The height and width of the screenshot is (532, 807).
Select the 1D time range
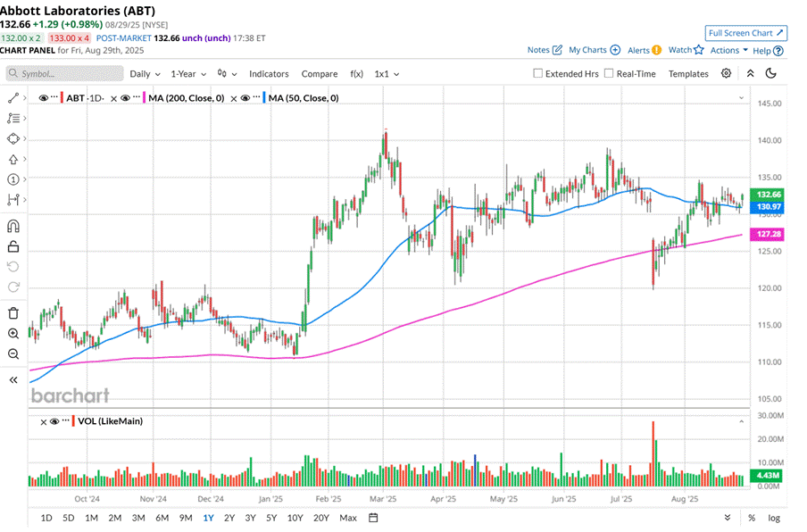point(46,518)
